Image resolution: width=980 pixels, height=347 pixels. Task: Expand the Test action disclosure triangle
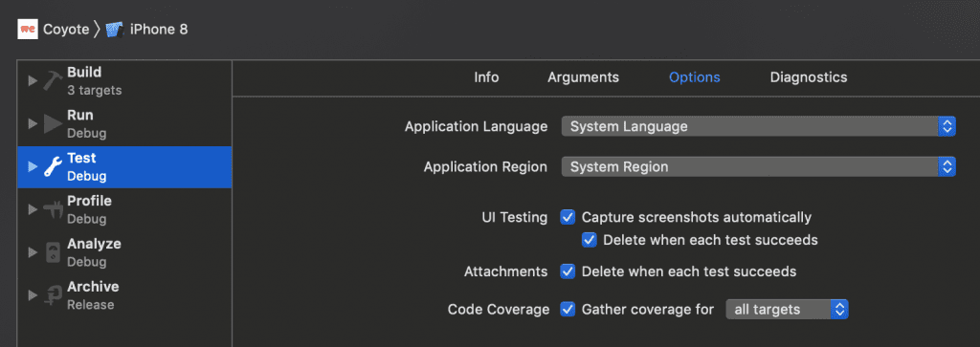pos(33,166)
